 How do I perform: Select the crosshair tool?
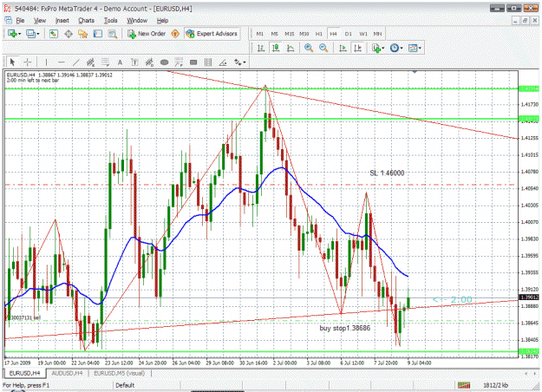(27, 62)
